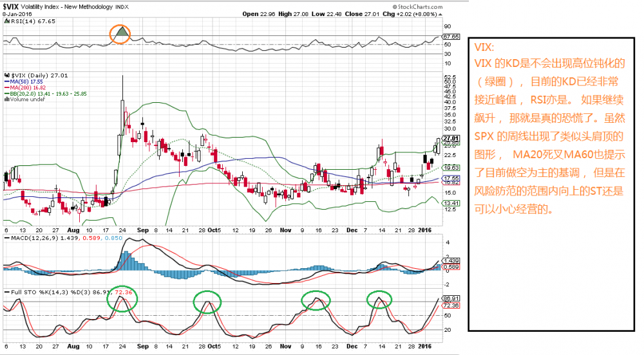The image size is (644, 355).
Task: Click the MACD(12,26,9) panel label
Action: tap(44, 238)
